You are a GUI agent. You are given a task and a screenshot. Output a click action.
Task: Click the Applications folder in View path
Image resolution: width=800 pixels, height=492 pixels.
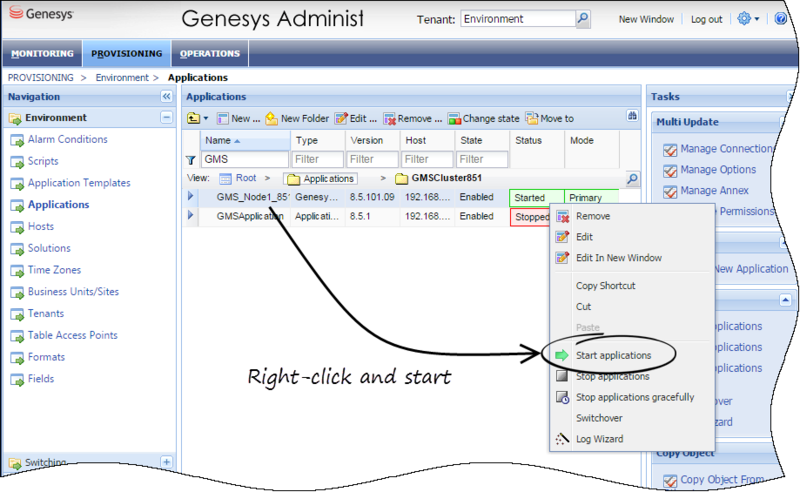(x=320, y=179)
